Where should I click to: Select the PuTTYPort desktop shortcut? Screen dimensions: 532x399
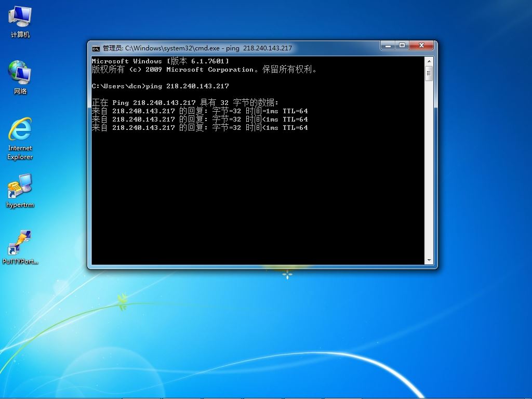coord(20,247)
